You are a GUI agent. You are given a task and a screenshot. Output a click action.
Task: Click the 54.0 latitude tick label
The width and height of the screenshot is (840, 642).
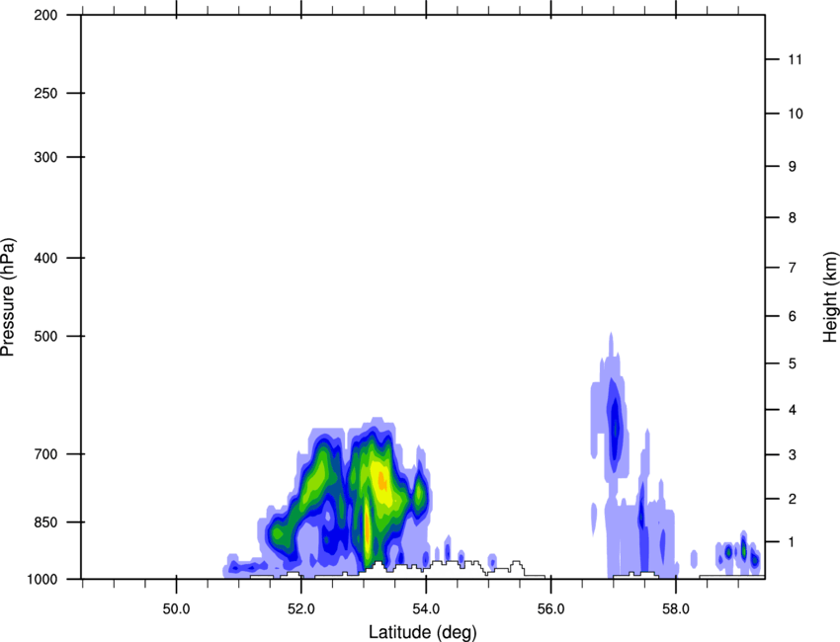[427, 608]
